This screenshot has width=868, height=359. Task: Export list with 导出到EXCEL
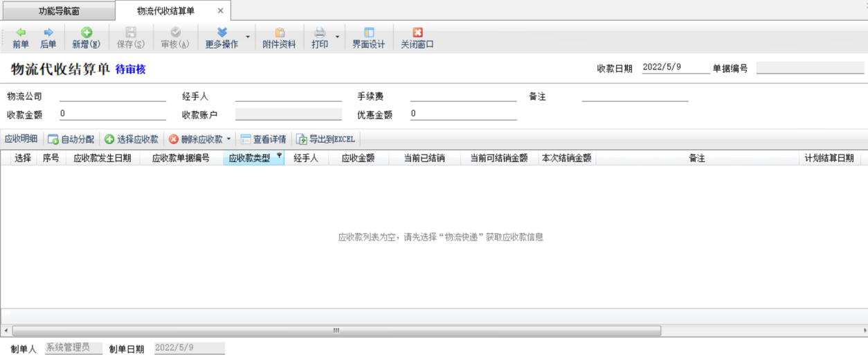tap(325, 139)
